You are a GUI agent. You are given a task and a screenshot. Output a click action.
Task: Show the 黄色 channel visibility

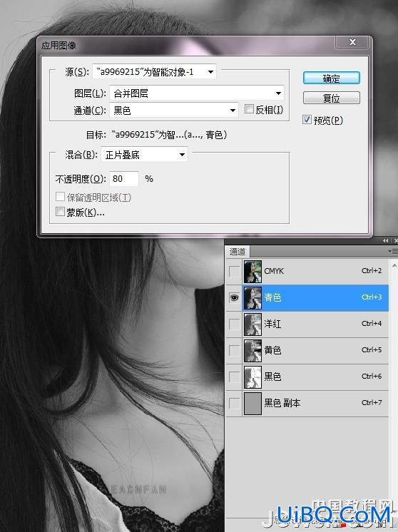click(234, 350)
